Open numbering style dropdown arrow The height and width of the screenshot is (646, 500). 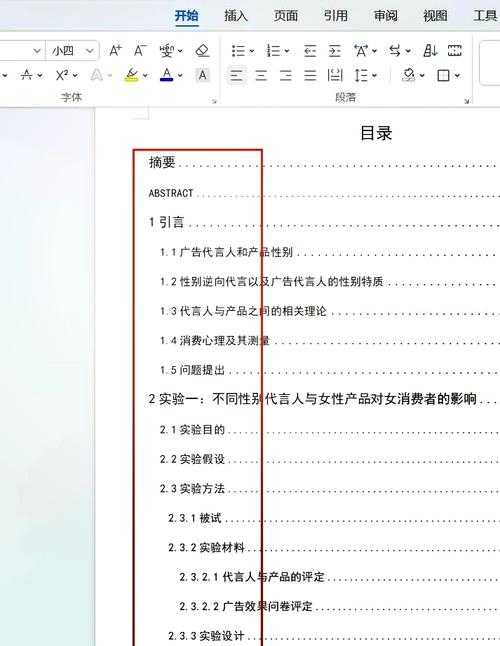click(287, 51)
